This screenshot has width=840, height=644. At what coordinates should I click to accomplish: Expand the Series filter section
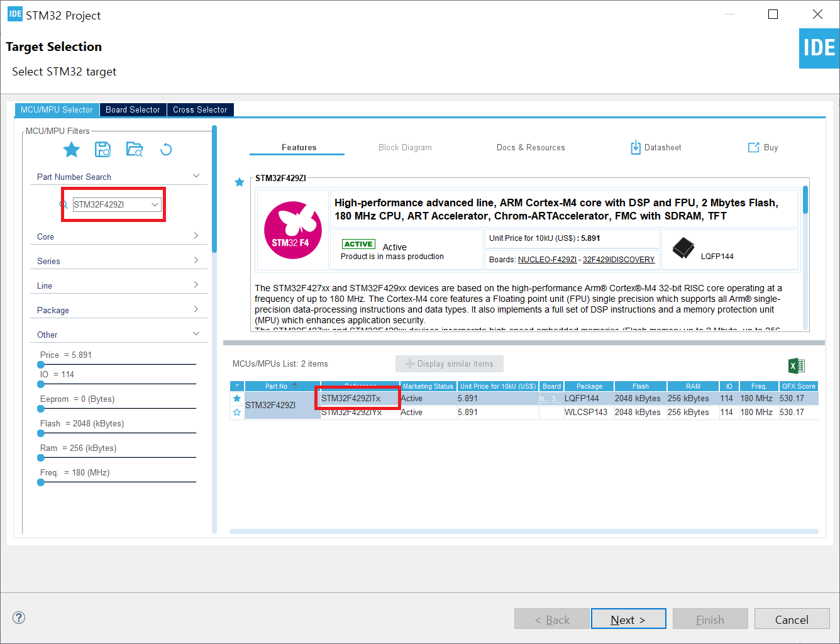click(196, 260)
